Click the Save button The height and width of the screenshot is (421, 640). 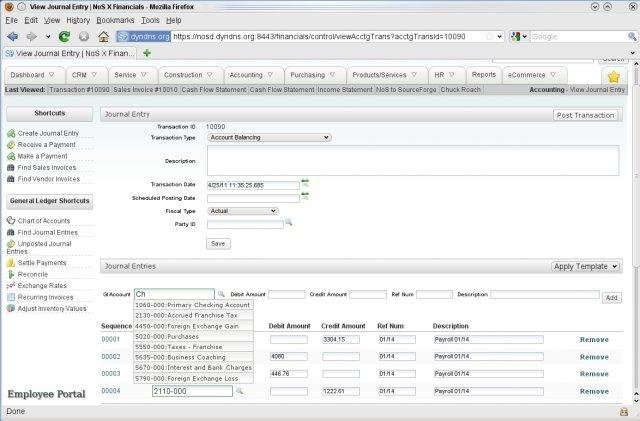pyautogui.click(x=217, y=243)
